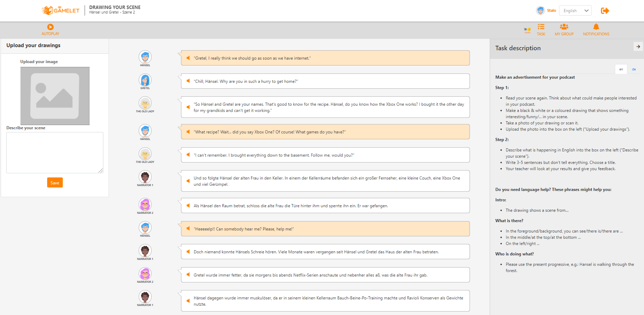644x315 pixels.
Task: Click Old Lady avatar beside Xbox One line
Action: point(145,103)
